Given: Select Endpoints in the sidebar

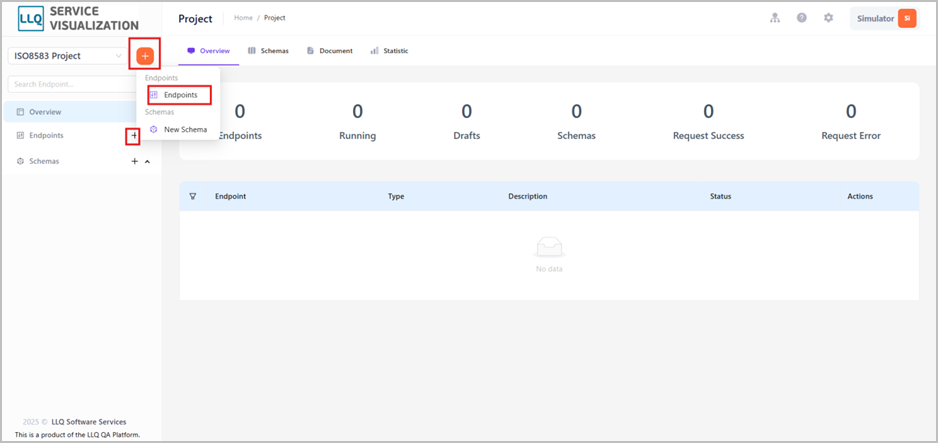Looking at the screenshot, I should tap(47, 136).
